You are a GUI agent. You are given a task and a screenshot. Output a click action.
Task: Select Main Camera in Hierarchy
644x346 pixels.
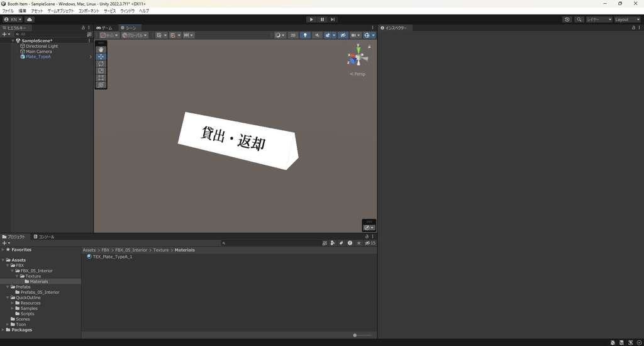tap(38, 52)
